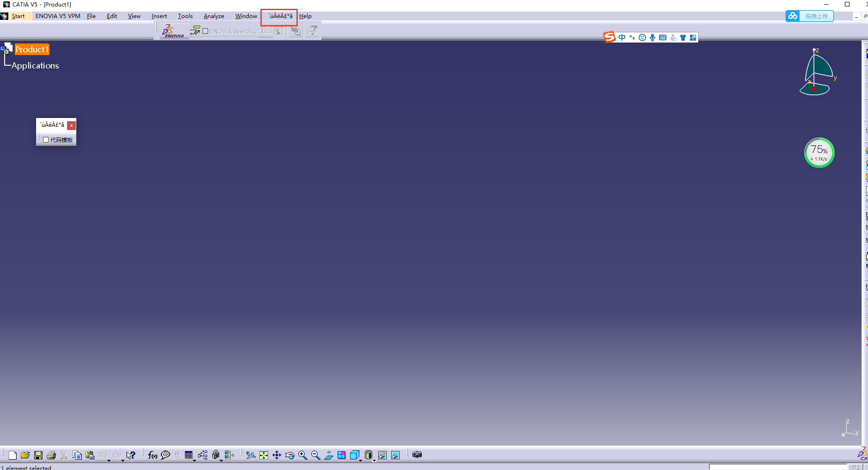
Task: Click the 75% download progress circle
Action: pos(819,153)
